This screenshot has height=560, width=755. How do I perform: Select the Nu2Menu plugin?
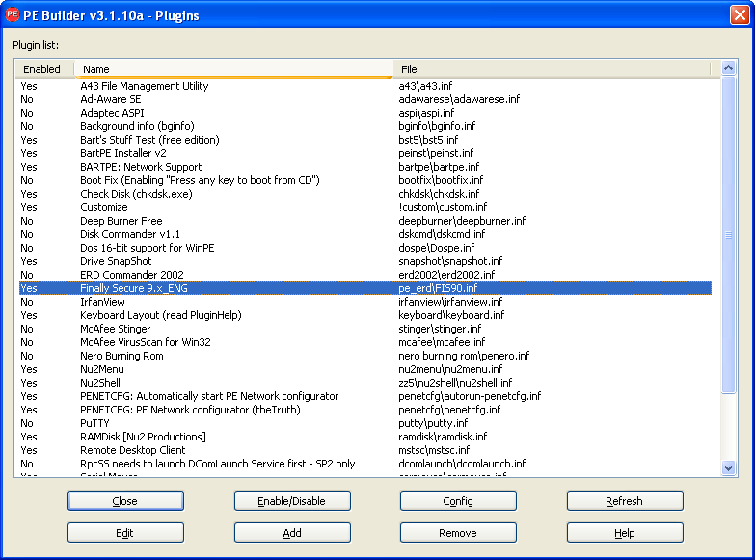[365, 369]
